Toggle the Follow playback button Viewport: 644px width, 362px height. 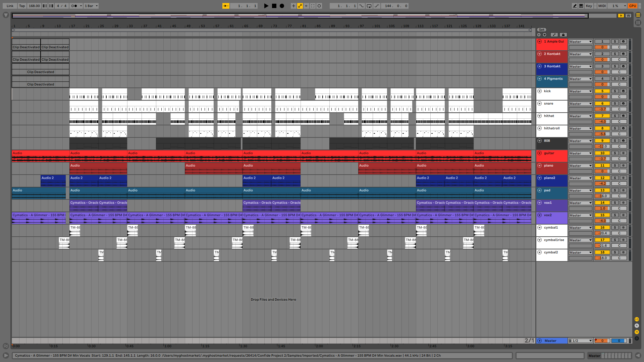pos(226,6)
